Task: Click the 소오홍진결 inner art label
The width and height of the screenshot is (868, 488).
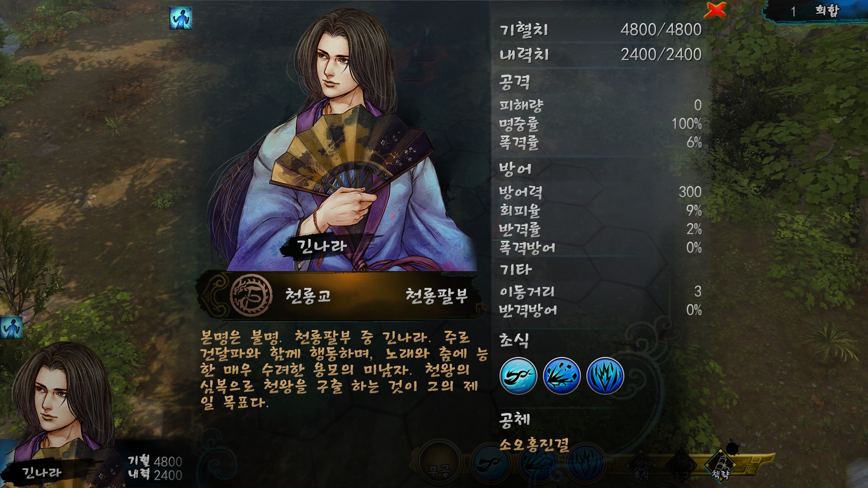Action: 534,446
